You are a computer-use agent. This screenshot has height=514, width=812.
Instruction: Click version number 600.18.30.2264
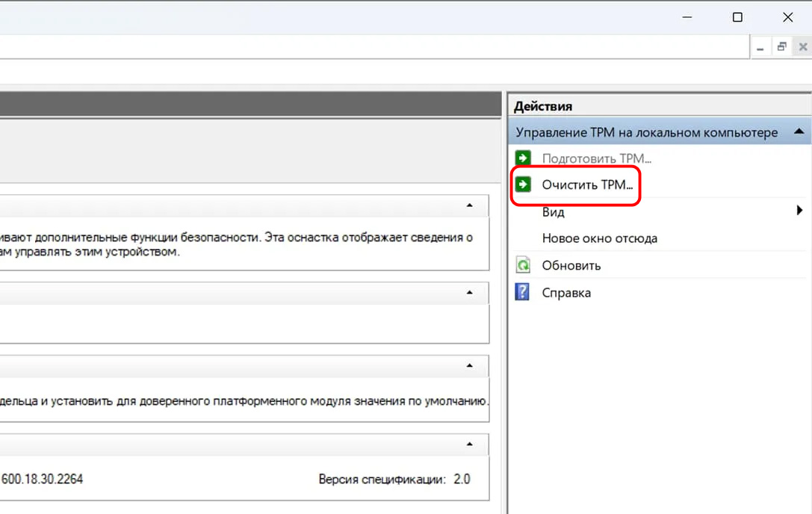[42, 480]
